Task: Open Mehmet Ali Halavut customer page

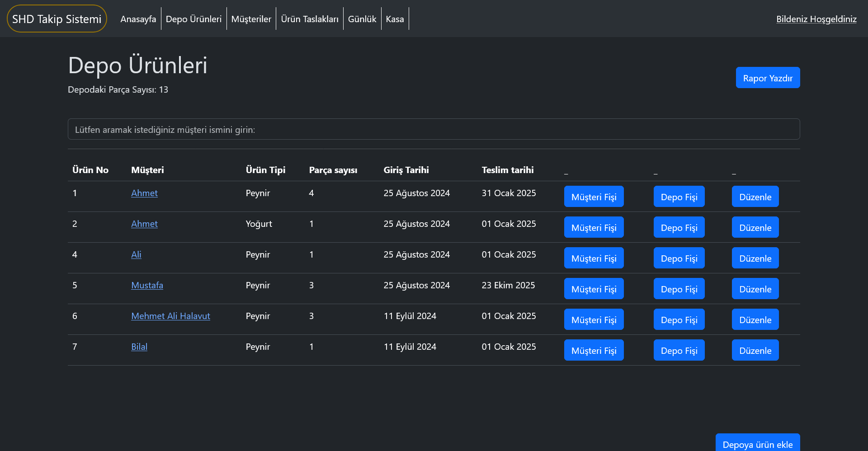Action: click(170, 316)
